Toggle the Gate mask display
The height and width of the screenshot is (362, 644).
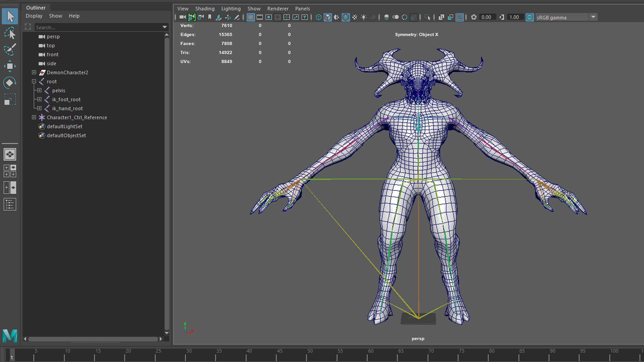click(278, 17)
